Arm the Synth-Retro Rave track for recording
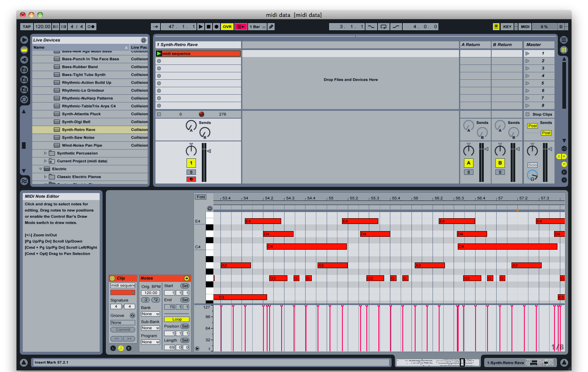Viewport: 588px width, 372px height. click(x=191, y=179)
